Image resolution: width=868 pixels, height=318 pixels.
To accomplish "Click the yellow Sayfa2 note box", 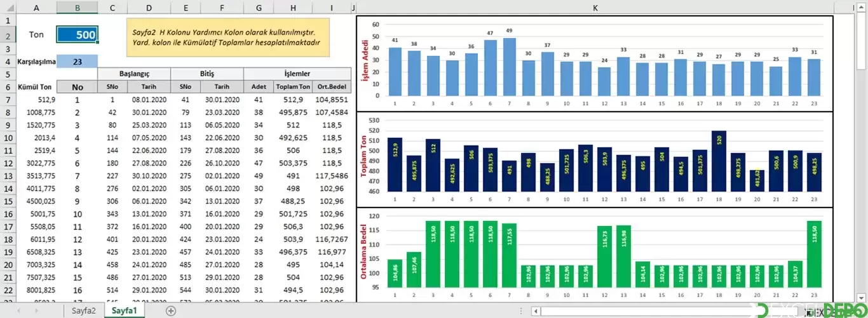I will [228, 37].
